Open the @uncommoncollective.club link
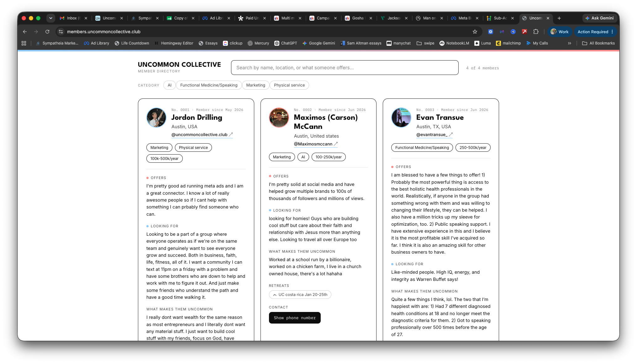 point(202,135)
